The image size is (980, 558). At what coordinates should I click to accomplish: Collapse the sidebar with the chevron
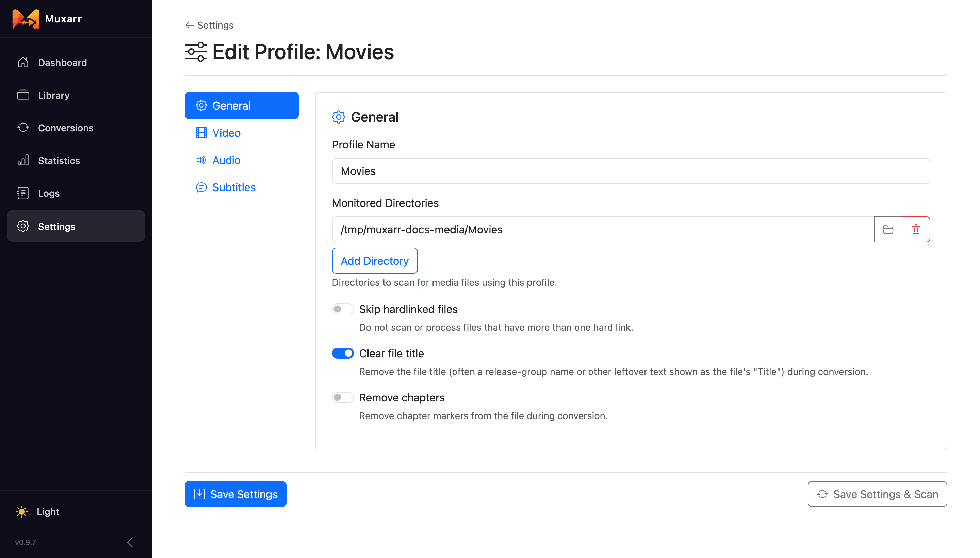point(130,542)
